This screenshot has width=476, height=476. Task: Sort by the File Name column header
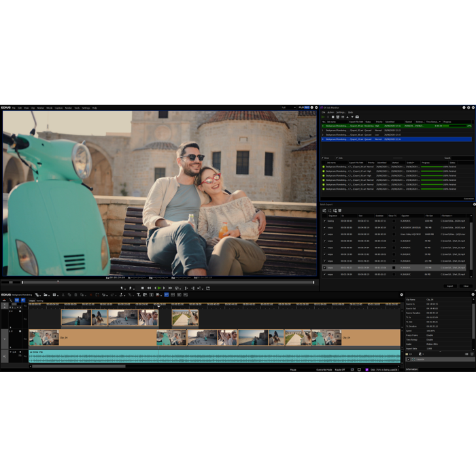[x=447, y=216]
